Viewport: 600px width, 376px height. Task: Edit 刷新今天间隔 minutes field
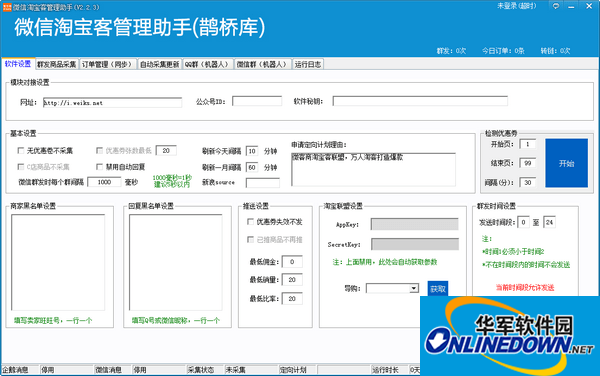[252, 151]
